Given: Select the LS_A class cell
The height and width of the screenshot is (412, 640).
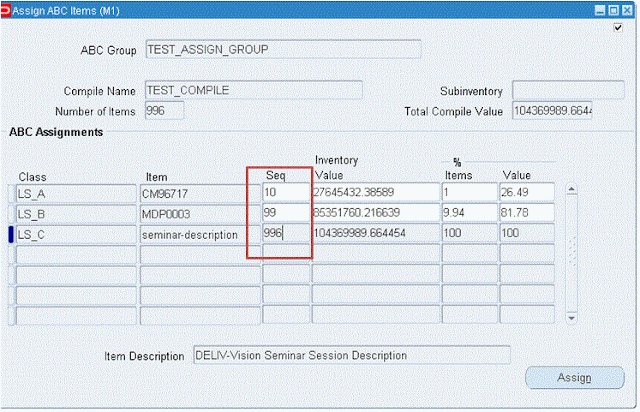Looking at the screenshot, I should click(x=76, y=193).
